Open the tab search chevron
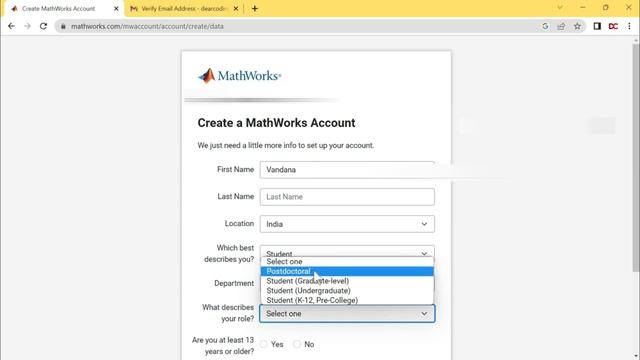This screenshot has width=640, height=360. 560,7
